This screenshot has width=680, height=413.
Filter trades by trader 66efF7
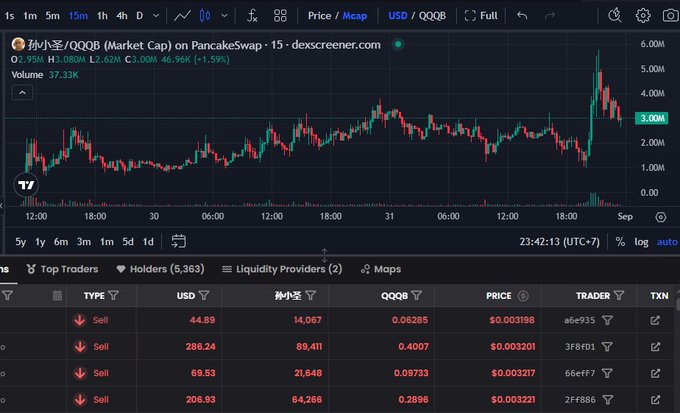tap(607, 374)
